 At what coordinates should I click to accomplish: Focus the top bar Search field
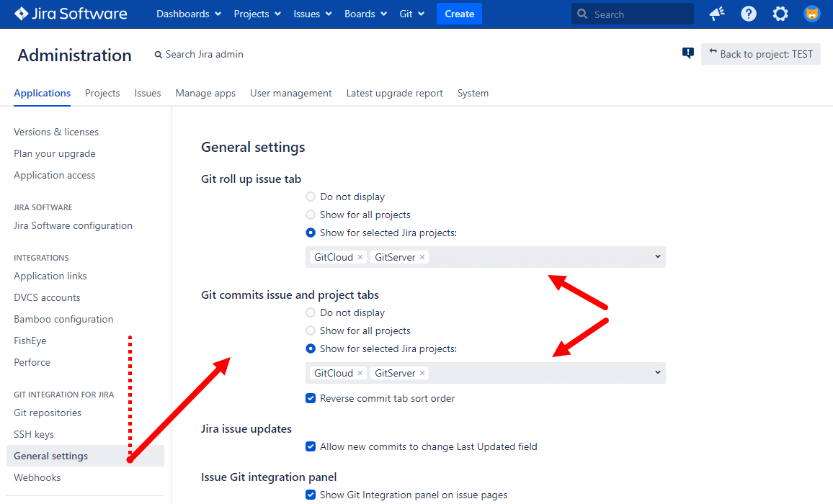(633, 14)
